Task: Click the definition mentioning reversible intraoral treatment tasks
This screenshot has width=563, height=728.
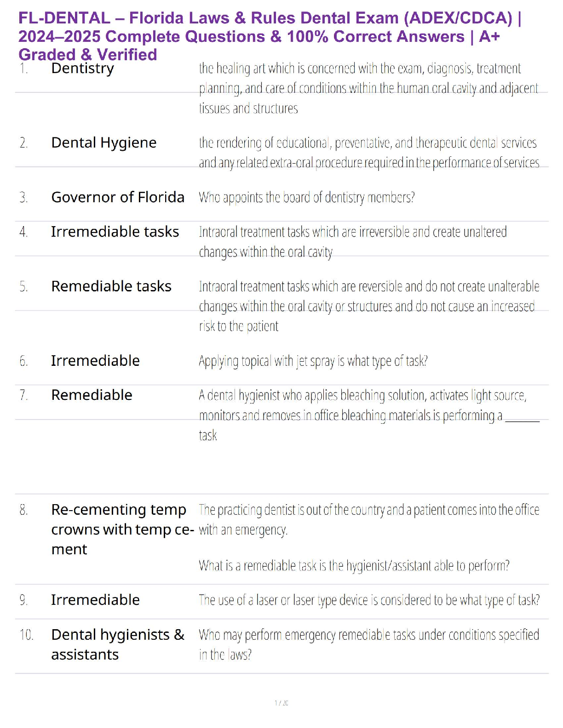Action: click(368, 306)
